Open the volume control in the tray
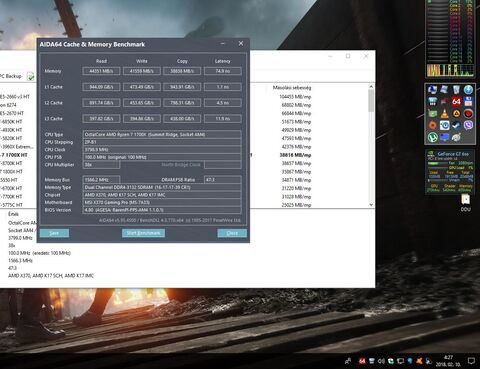Image resolution: width=480 pixels, height=369 pixels. [x=381, y=361]
